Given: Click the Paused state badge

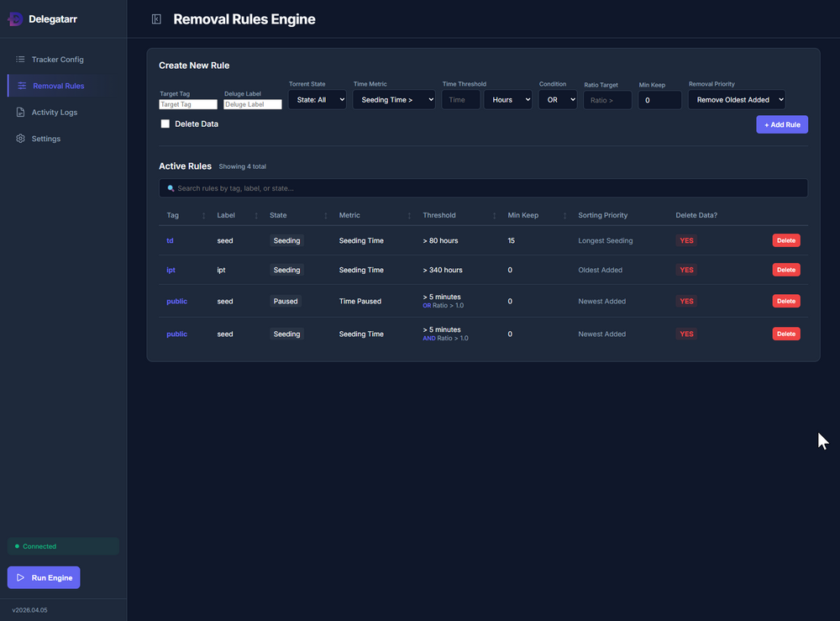Looking at the screenshot, I should pos(286,301).
